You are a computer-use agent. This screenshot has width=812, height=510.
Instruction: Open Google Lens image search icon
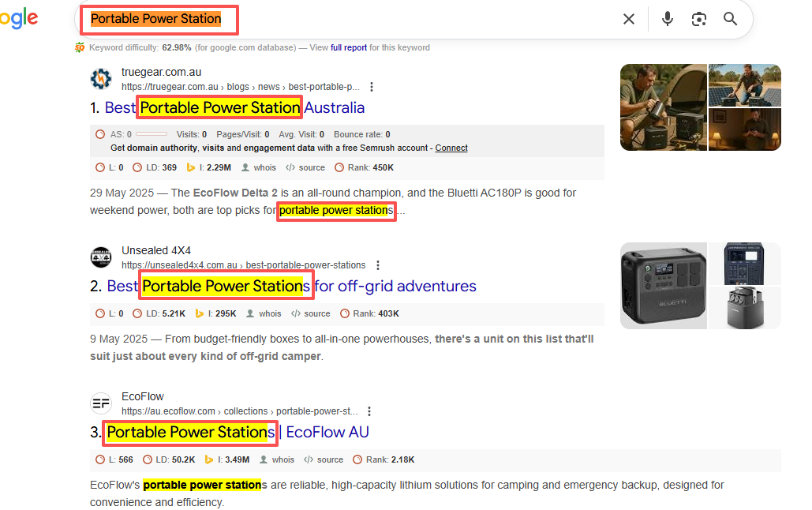click(698, 19)
